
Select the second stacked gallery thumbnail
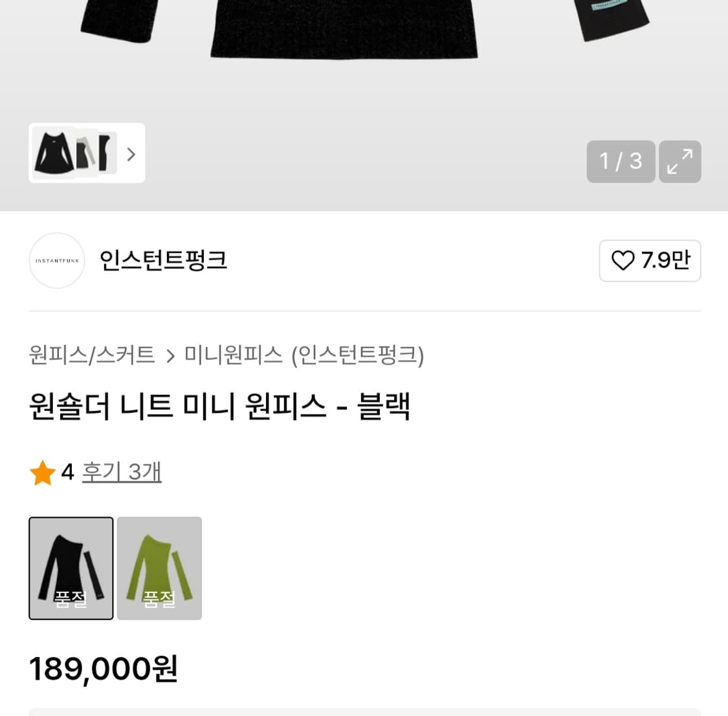(86, 153)
